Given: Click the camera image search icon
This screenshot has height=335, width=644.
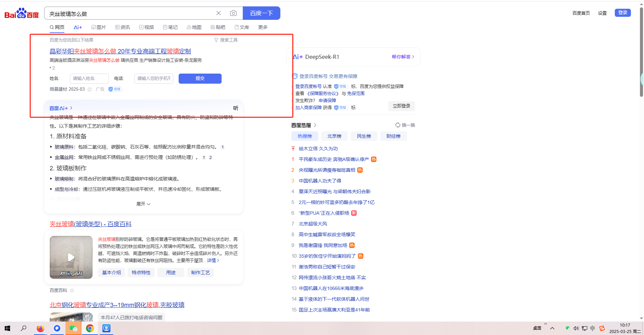Looking at the screenshot, I should coord(233,13).
